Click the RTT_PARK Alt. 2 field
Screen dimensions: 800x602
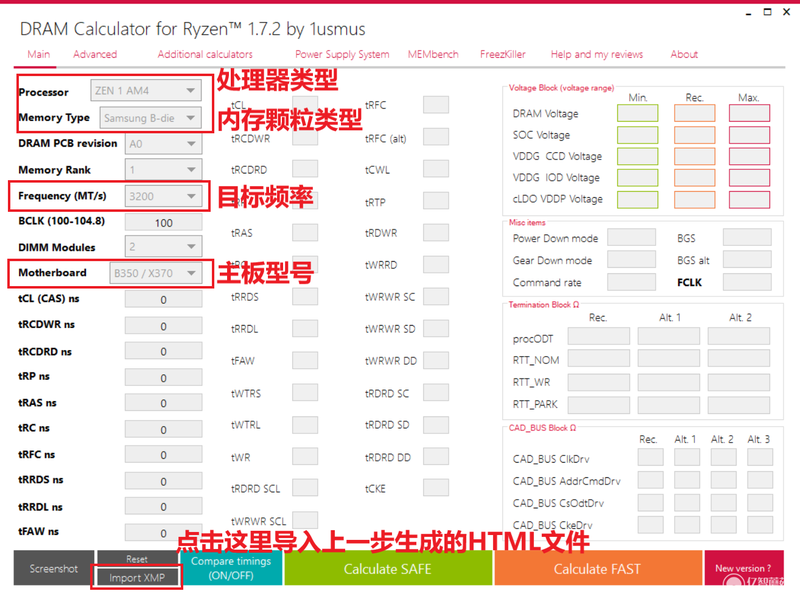pyautogui.click(x=738, y=405)
